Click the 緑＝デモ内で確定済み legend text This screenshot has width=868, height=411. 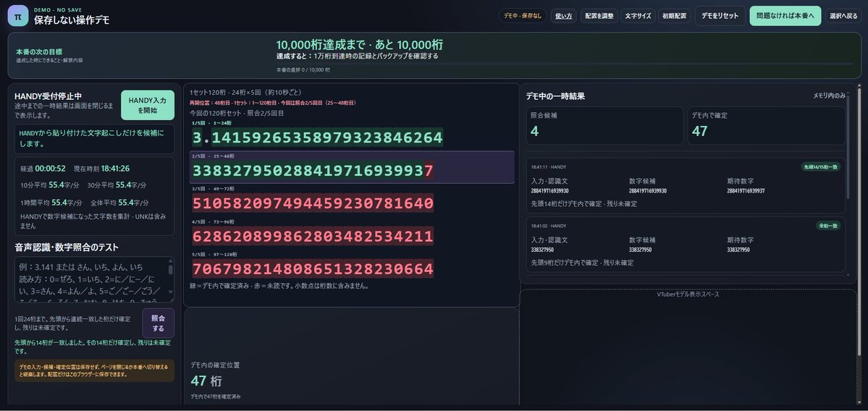[279, 287]
